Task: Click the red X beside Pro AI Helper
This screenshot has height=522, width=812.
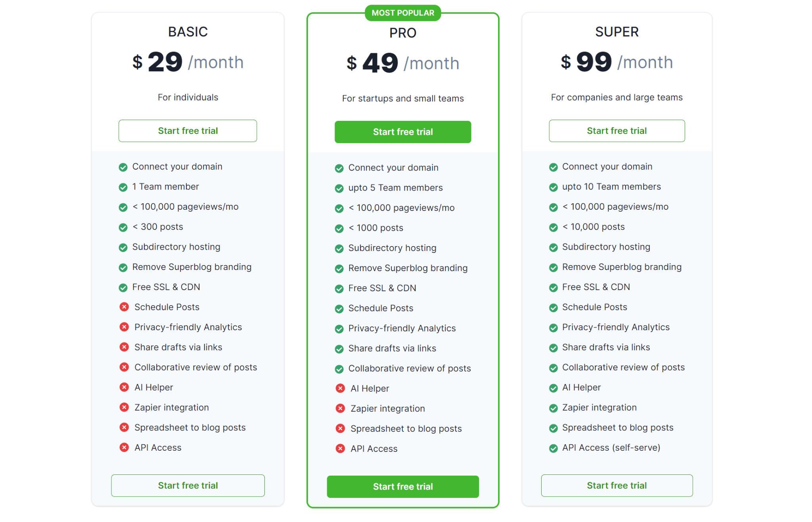Action: coord(340,388)
